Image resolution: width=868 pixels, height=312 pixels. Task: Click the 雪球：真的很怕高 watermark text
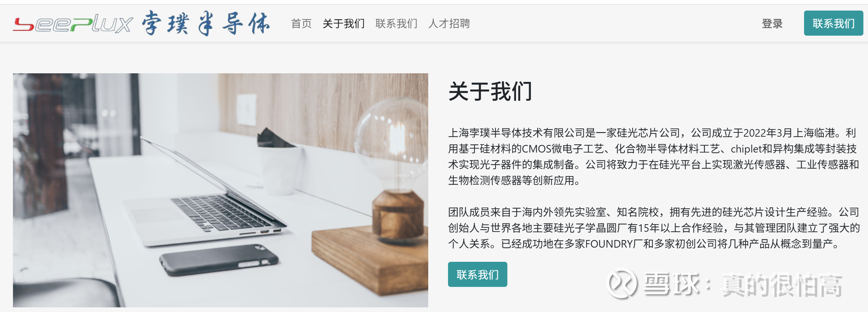tap(743, 284)
